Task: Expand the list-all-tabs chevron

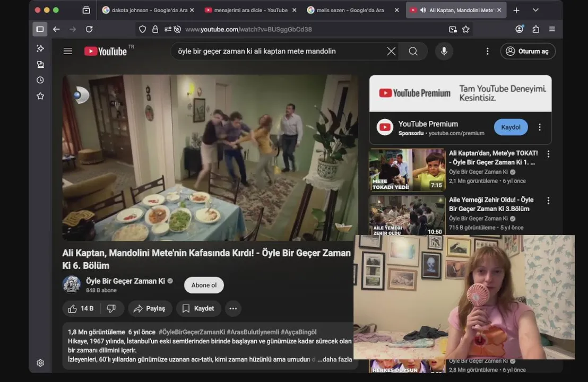Action: (535, 10)
